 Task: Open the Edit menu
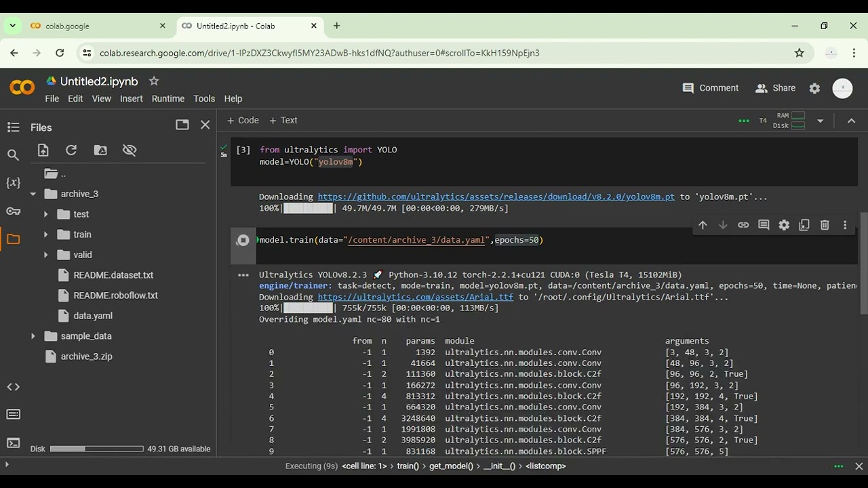pyautogui.click(x=75, y=98)
